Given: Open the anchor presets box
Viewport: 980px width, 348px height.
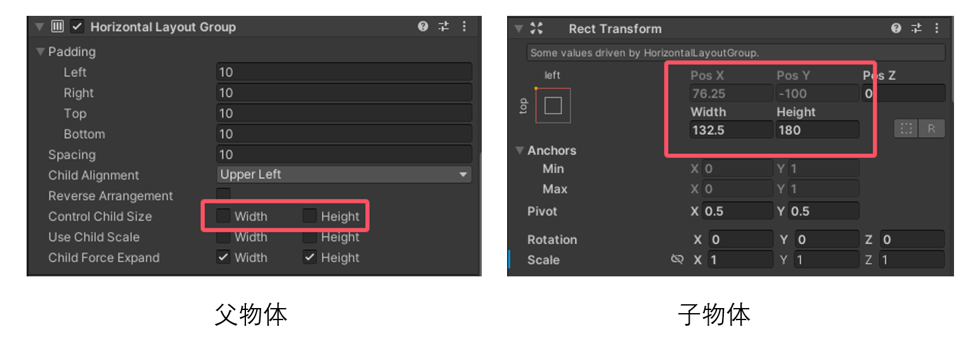Looking at the screenshot, I should click(553, 105).
